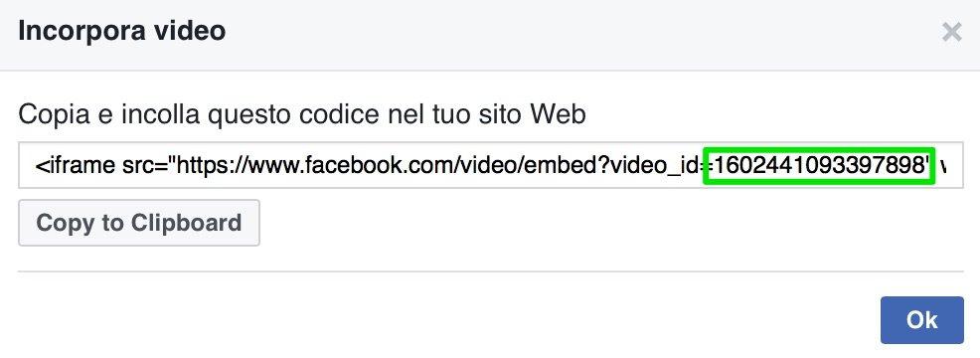Confirm with the blue Ok button

(922, 320)
